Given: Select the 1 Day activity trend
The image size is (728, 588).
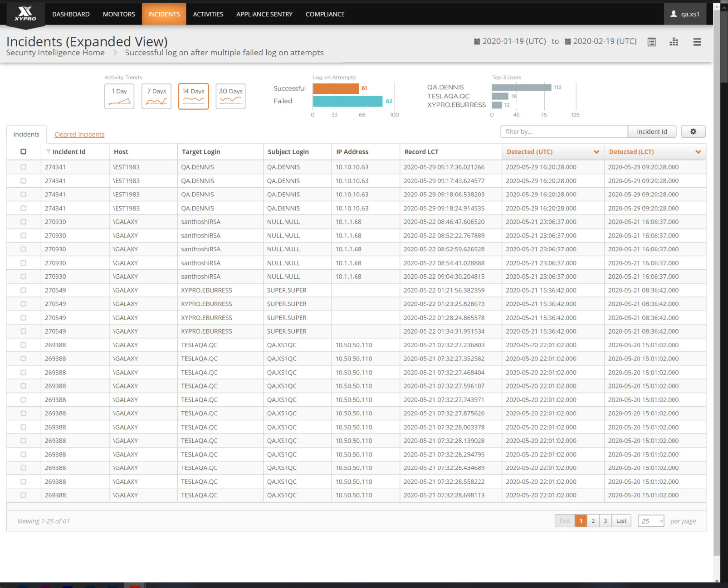Looking at the screenshot, I should (119, 96).
